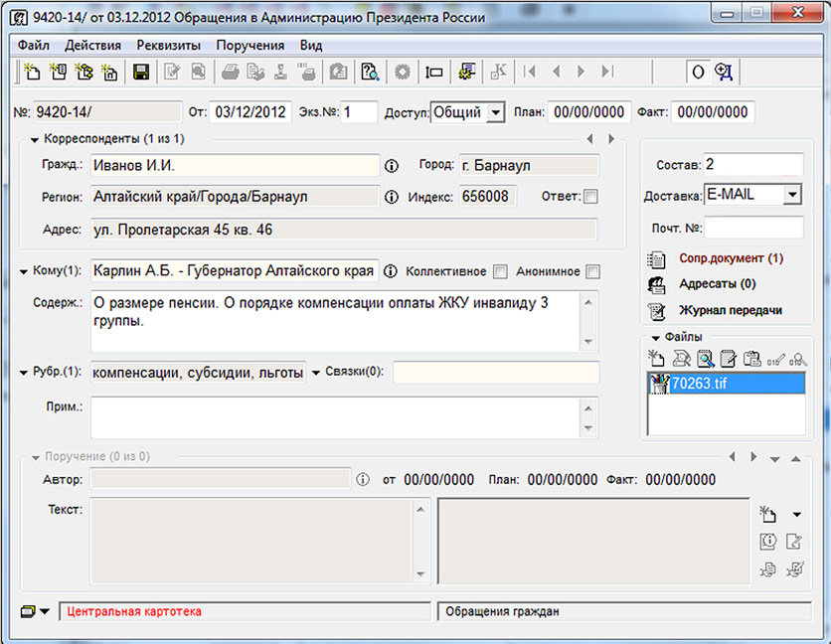Open the Сопр.документ (1) link

(x=731, y=258)
